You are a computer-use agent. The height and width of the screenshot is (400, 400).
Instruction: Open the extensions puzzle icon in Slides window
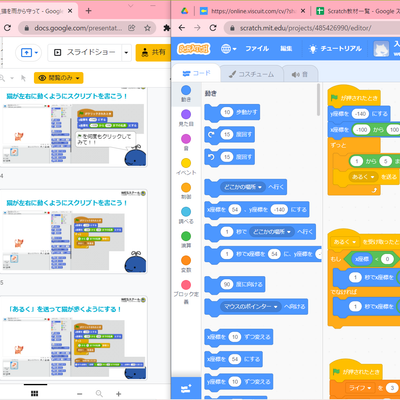(x=167, y=28)
